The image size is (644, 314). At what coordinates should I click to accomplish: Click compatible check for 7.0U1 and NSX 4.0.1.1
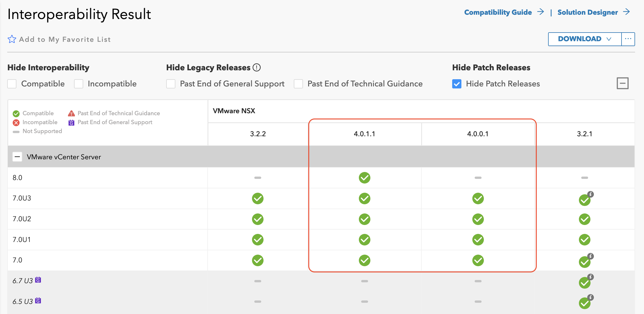click(365, 240)
